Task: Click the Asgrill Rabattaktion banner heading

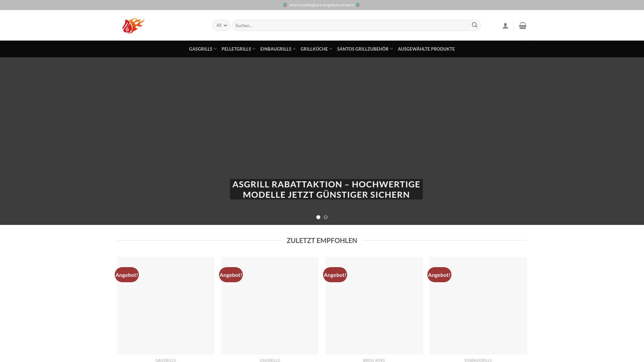Action: click(x=326, y=189)
